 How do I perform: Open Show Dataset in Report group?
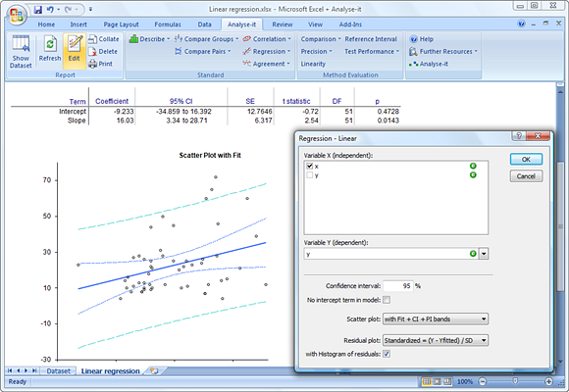[21, 52]
